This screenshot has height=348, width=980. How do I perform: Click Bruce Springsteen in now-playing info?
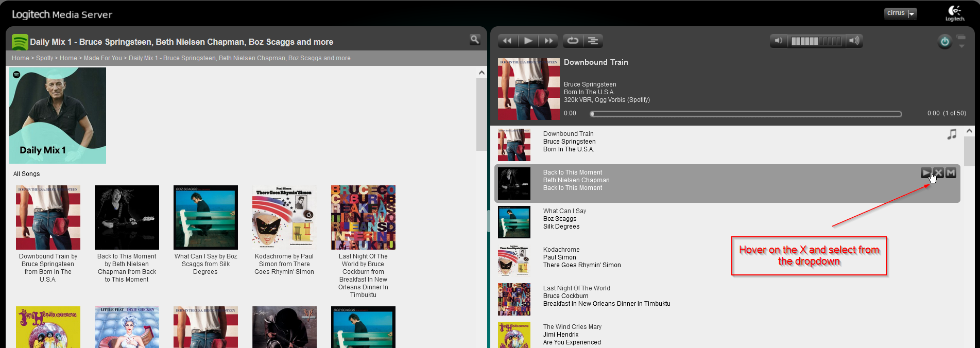(590, 84)
